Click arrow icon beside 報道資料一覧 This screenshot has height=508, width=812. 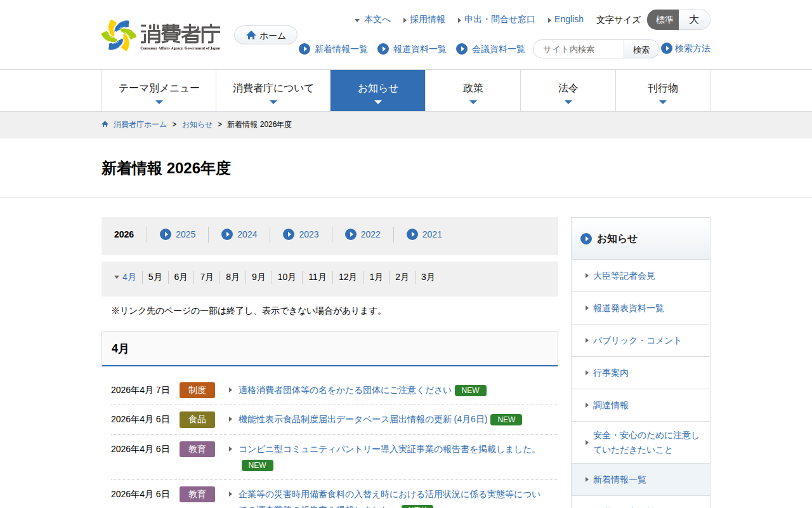pyautogui.click(x=383, y=49)
